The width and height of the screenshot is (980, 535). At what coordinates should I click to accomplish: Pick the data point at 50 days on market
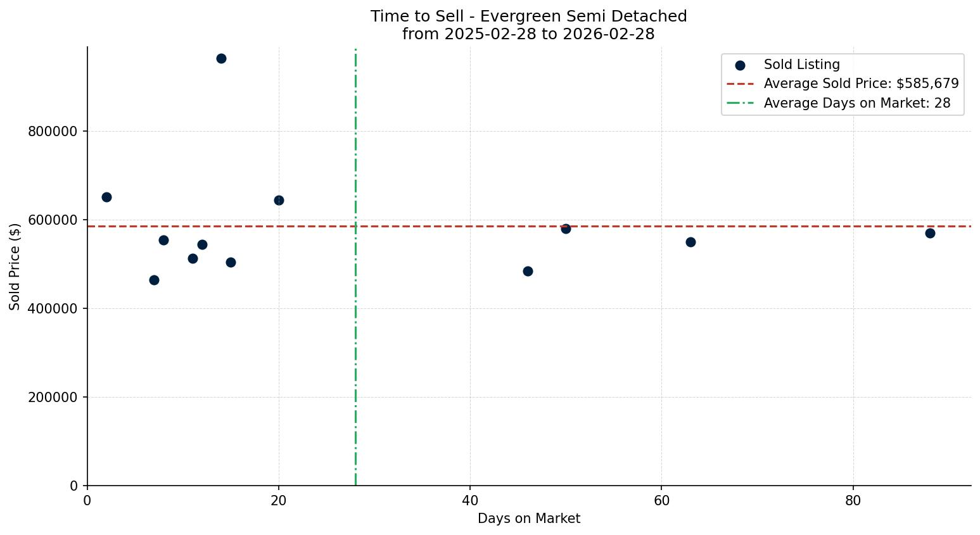(566, 229)
